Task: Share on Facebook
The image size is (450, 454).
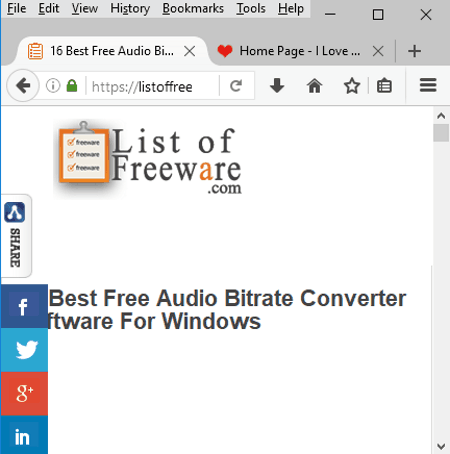Action: 24,306
